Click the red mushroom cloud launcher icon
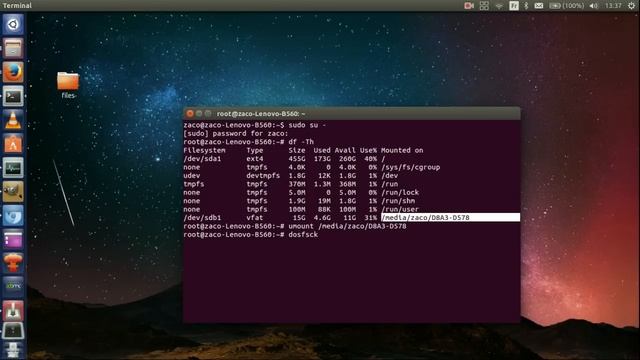 (x=13, y=263)
